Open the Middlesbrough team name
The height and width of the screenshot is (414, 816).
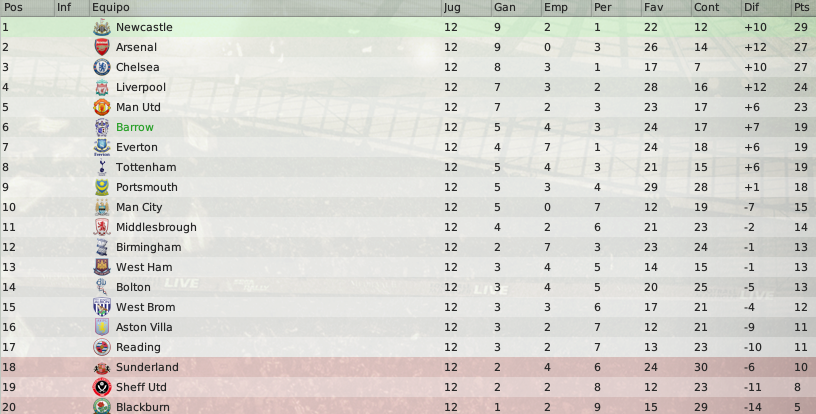point(156,227)
